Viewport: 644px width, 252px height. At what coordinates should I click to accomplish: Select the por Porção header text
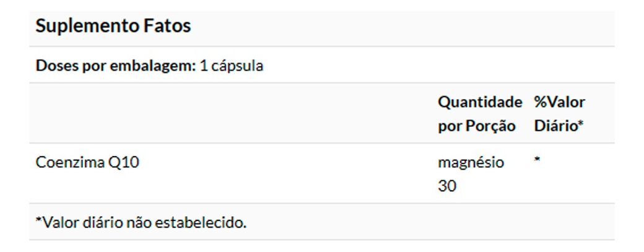476,126
